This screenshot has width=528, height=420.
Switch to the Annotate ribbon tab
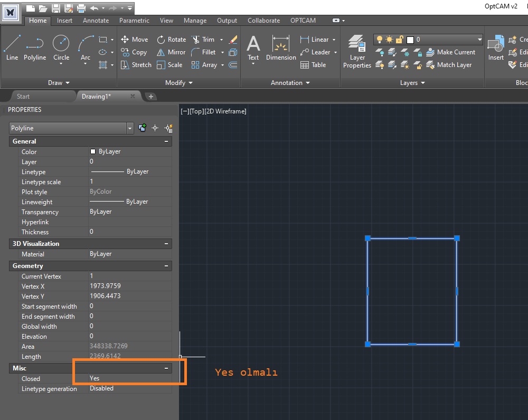pos(96,21)
